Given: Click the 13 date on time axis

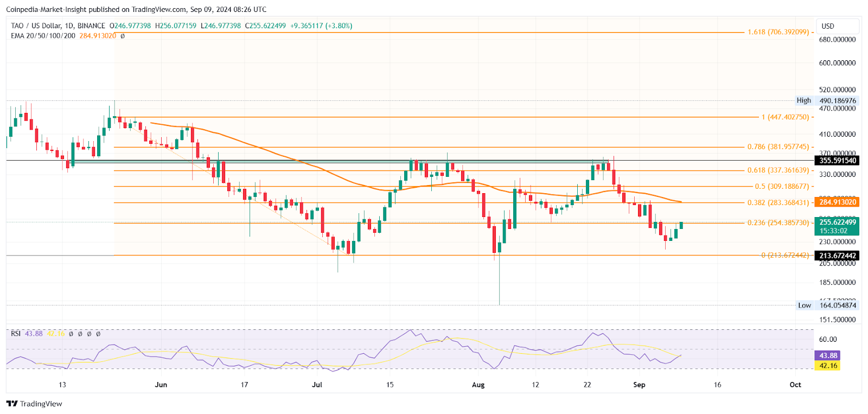Looking at the screenshot, I should [x=62, y=385].
